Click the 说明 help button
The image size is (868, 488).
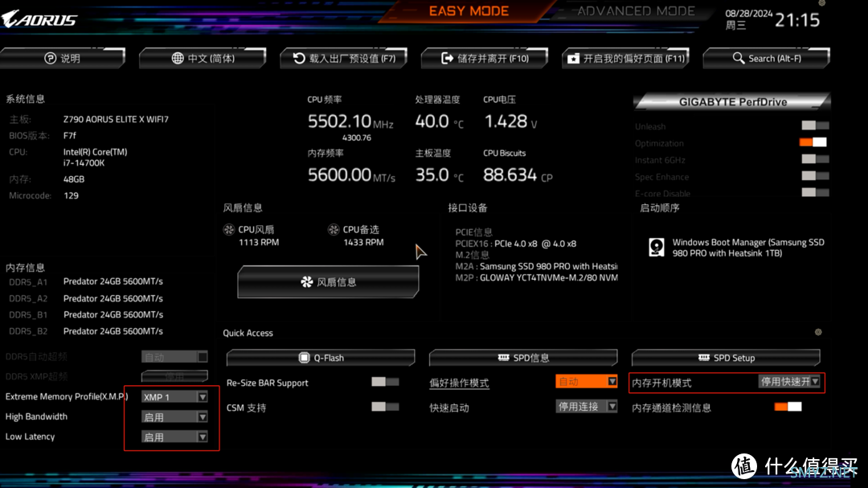coord(63,58)
